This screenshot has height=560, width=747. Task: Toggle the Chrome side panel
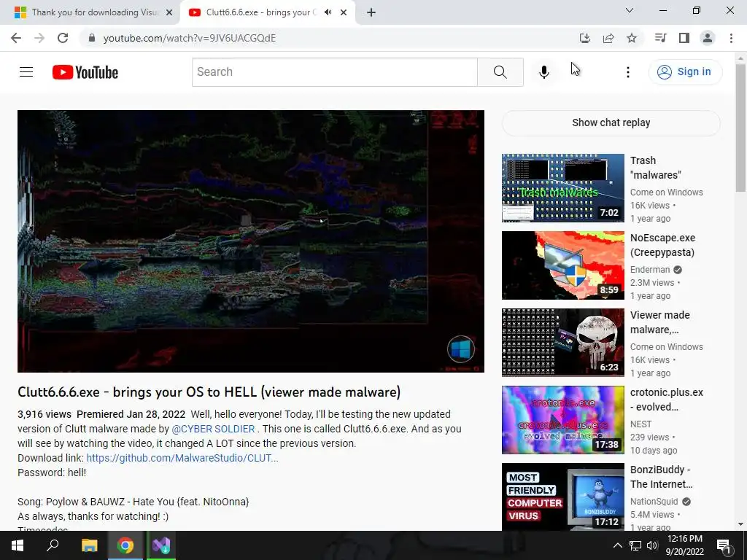[x=684, y=38]
